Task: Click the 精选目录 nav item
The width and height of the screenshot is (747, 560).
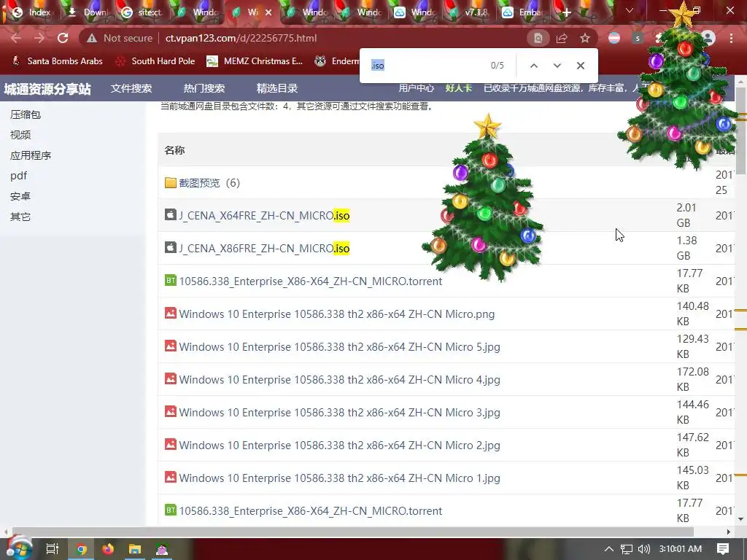Action: click(276, 88)
